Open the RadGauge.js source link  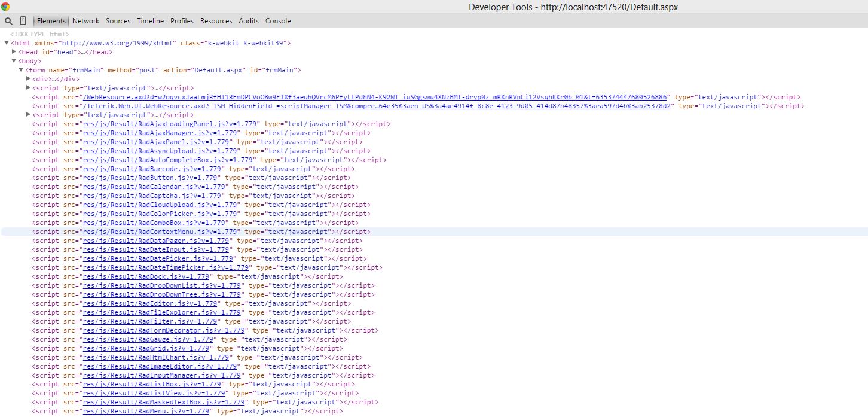148,339
